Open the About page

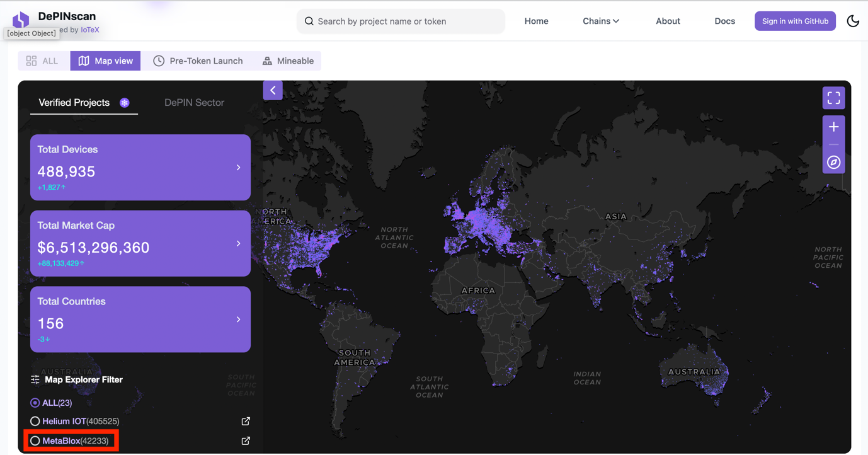pos(668,21)
